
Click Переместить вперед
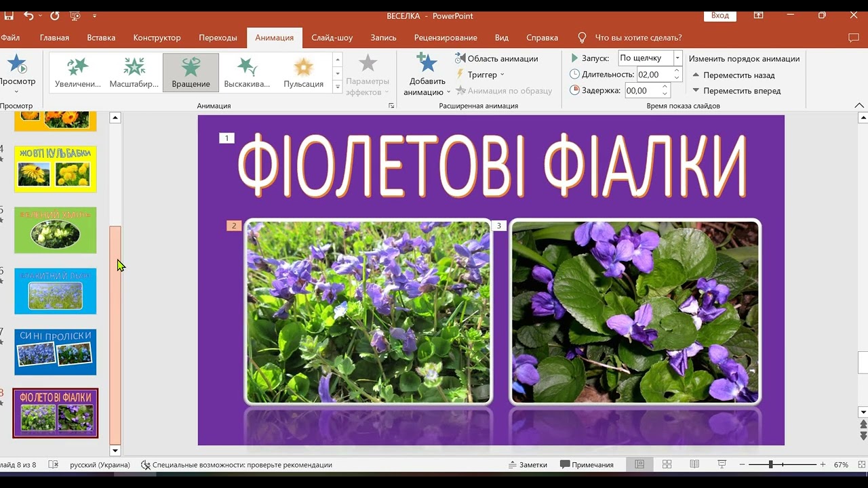point(736,91)
